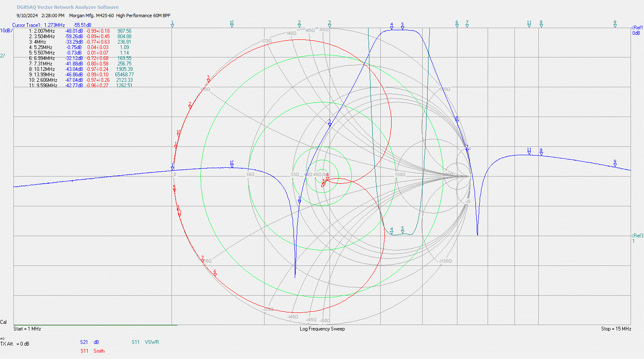Click the Cursor Trace1 1.273MHz readout
Image resolution: width=644 pixels, height=359 pixels.
pyautogui.click(x=39, y=25)
